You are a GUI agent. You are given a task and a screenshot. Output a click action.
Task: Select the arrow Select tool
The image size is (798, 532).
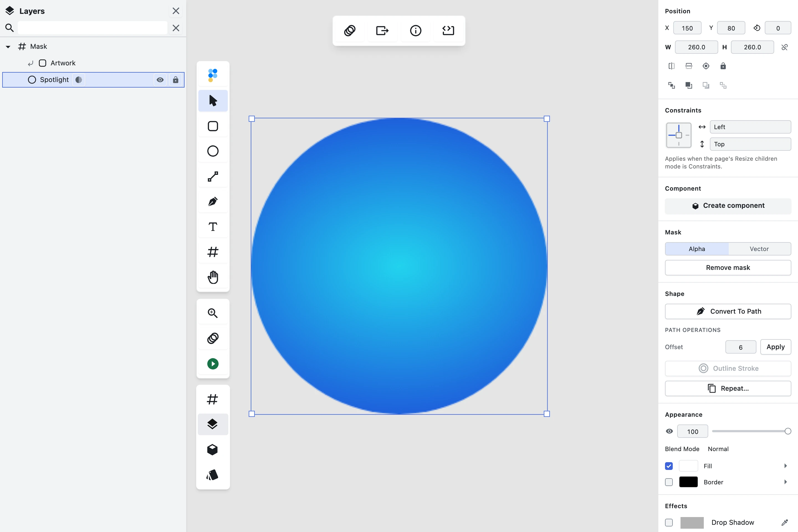(213, 101)
